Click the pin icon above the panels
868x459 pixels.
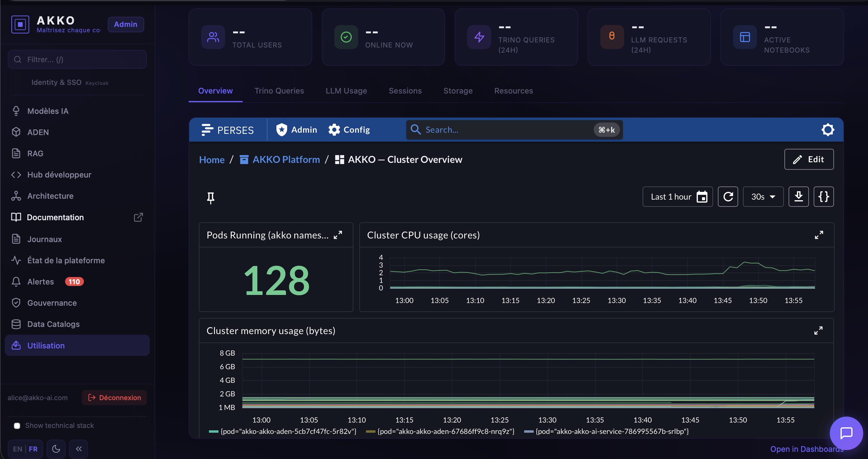tap(211, 198)
